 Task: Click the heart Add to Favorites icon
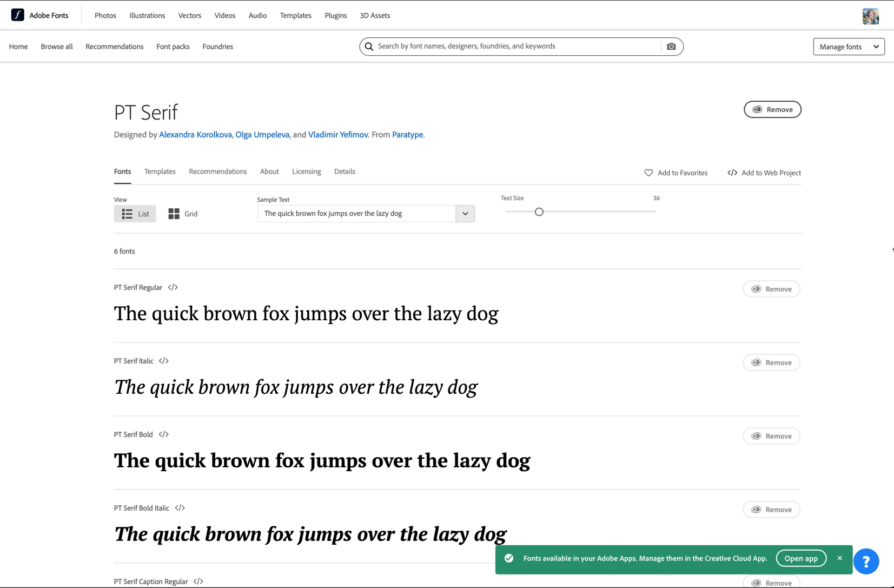[648, 173]
